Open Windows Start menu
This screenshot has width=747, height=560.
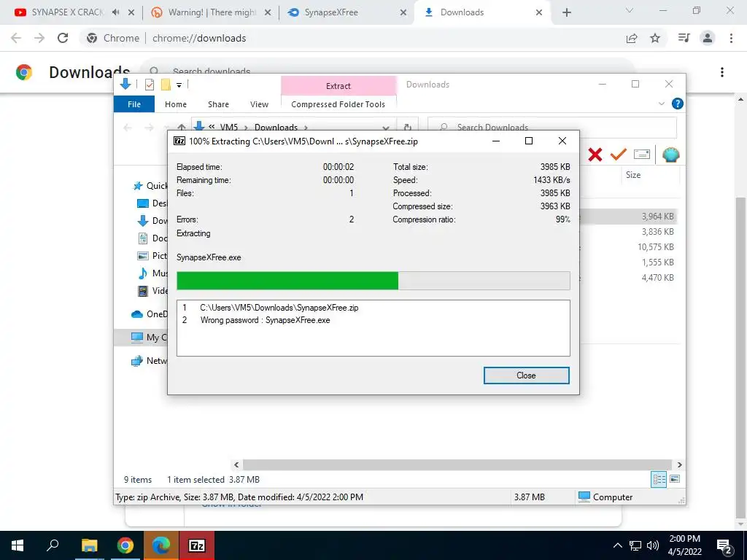(x=18, y=545)
